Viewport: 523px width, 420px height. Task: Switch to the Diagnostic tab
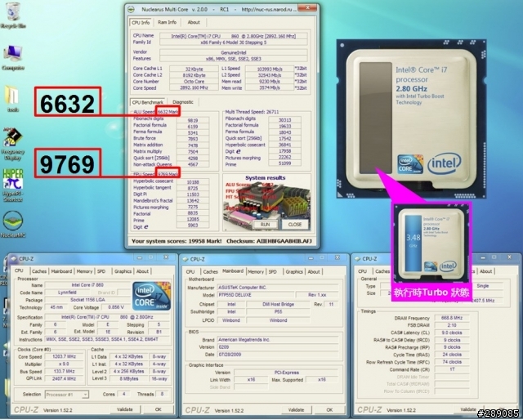click(x=183, y=102)
